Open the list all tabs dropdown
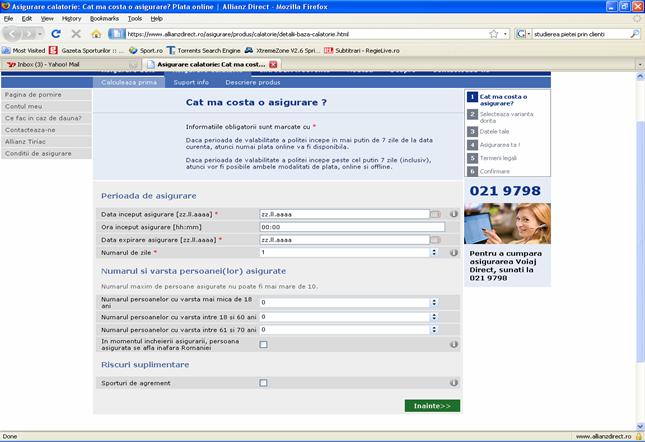Viewport: 645px width, 442px height. [x=640, y=65]
